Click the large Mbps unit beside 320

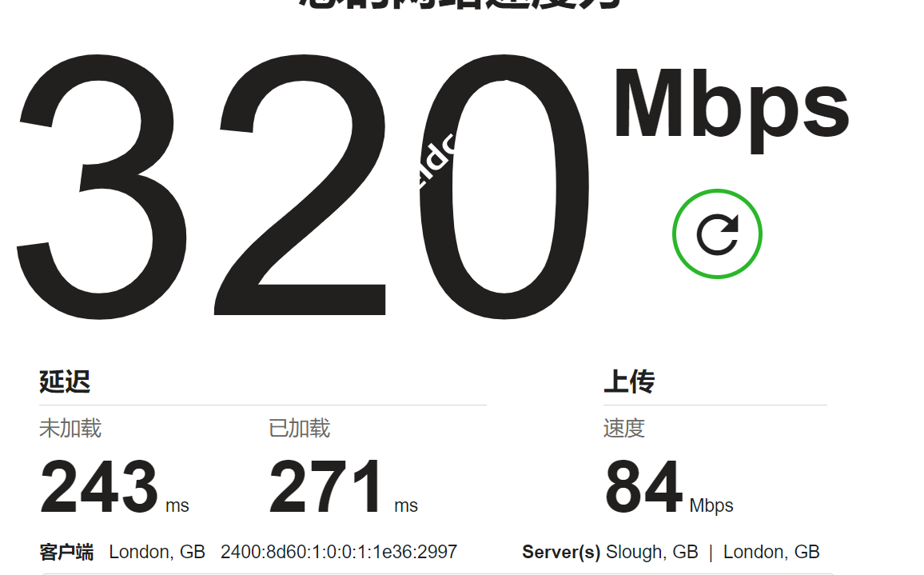731,110
